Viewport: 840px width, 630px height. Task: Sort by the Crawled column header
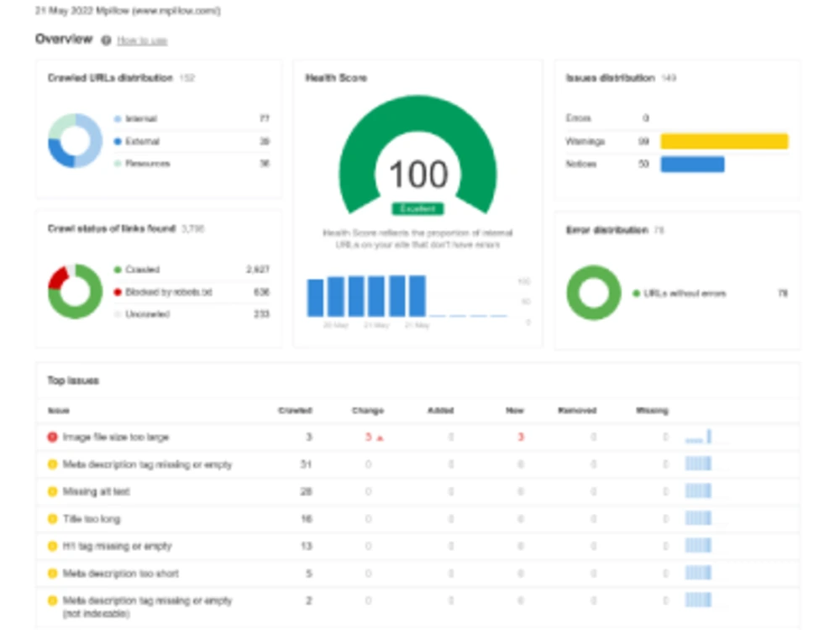[x=295, y=411]
